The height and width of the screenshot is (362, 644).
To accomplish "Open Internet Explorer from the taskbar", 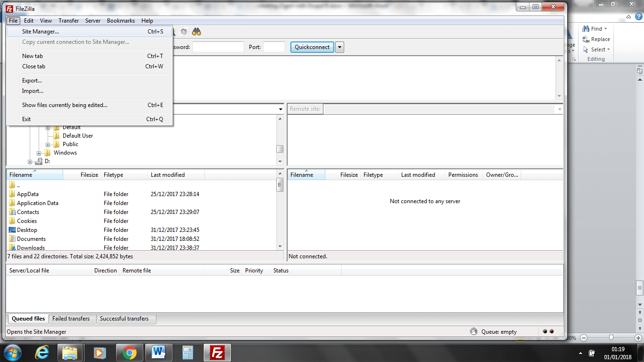I will click(42, 352).
